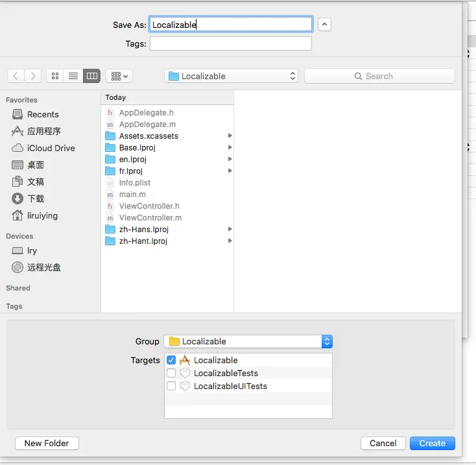This screenshot has height=465, width=476.
Task: Open 应用程序 in the sidebar
Action: click(36, 131)
